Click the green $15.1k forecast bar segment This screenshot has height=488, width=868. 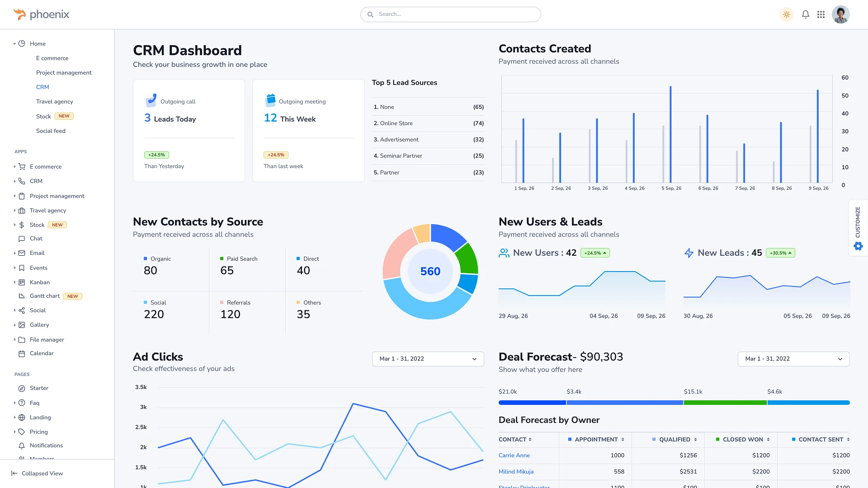click(725, 403)
